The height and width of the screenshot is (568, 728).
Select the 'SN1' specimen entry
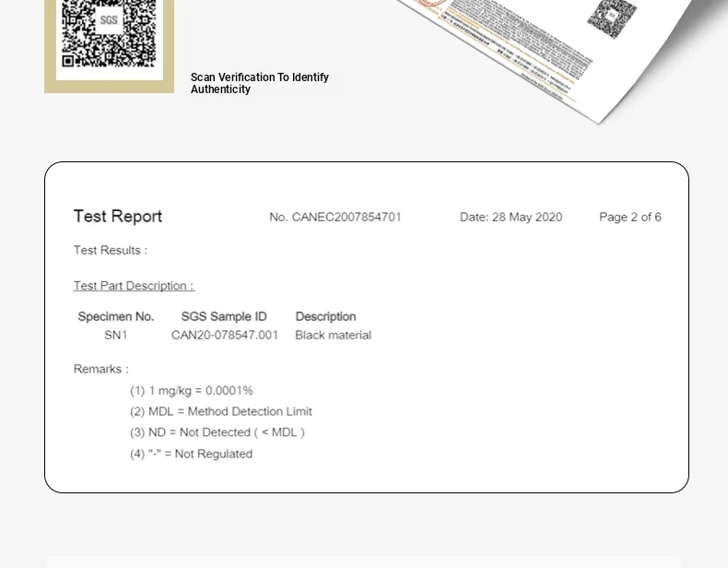(x=116, y=336)
